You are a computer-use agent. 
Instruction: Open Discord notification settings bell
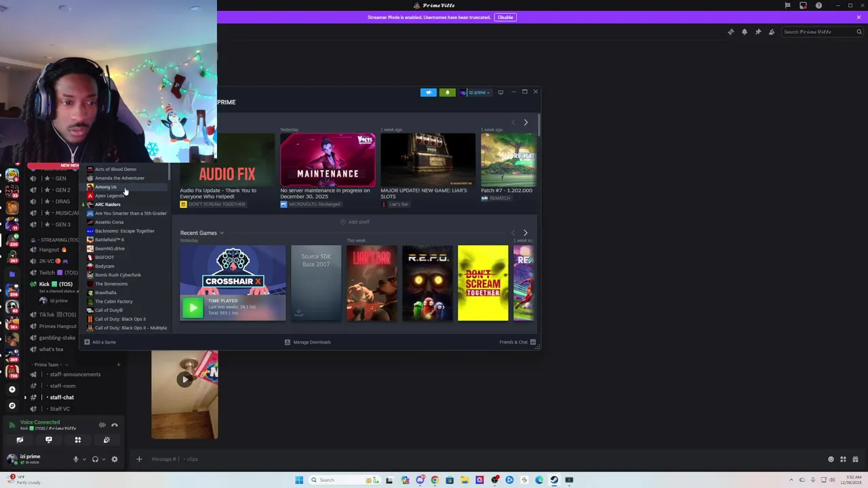744,32
